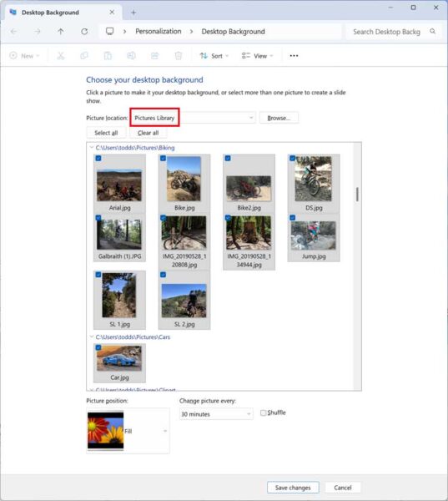The image size is (448, 501).
Task: Collapse the Pictures\Biking folder group
Action: coord(92,147)
